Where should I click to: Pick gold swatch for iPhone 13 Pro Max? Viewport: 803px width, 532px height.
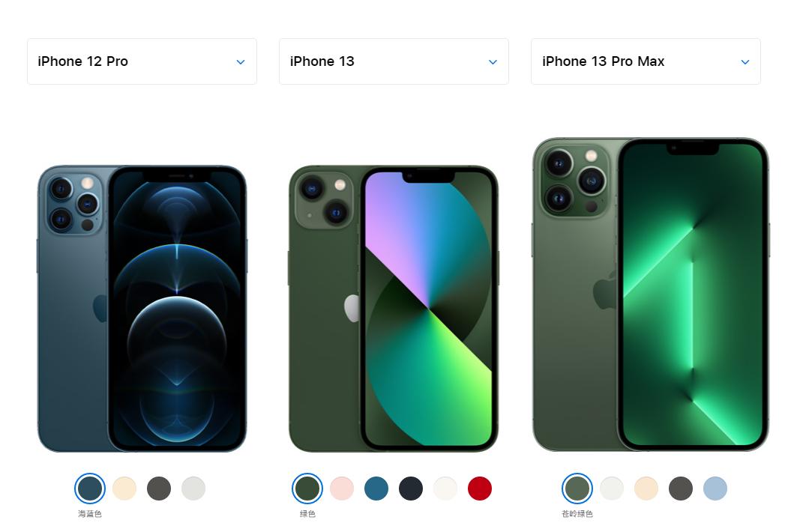(646, 489)
